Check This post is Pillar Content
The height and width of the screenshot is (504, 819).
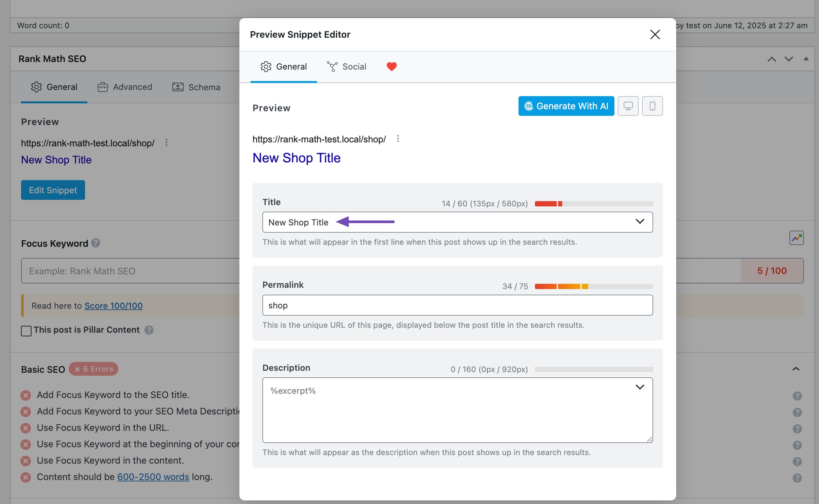(26, 331)
